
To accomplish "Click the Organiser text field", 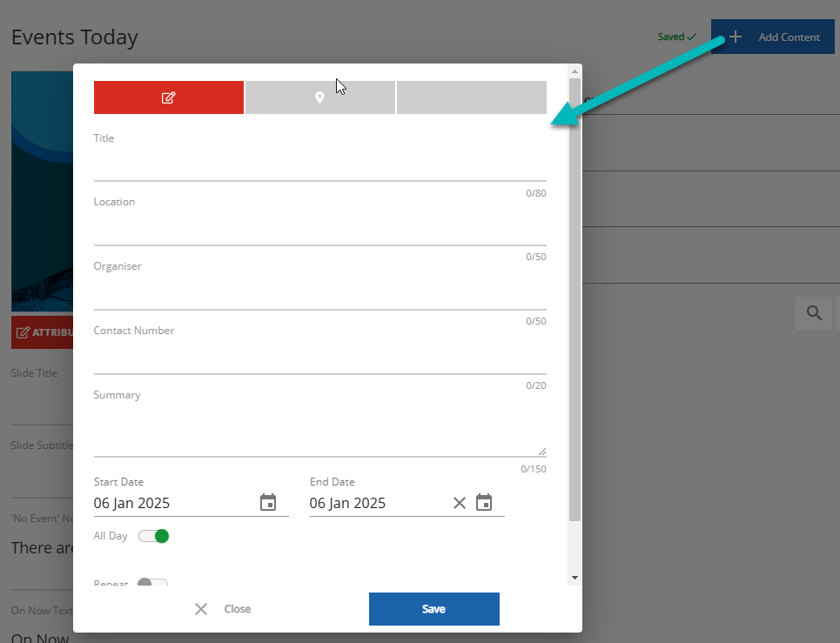I will [x=319, y=294].
